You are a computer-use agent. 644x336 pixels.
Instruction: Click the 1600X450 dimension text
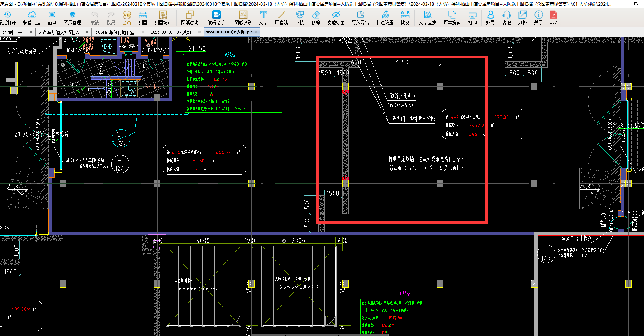(401, 105)
